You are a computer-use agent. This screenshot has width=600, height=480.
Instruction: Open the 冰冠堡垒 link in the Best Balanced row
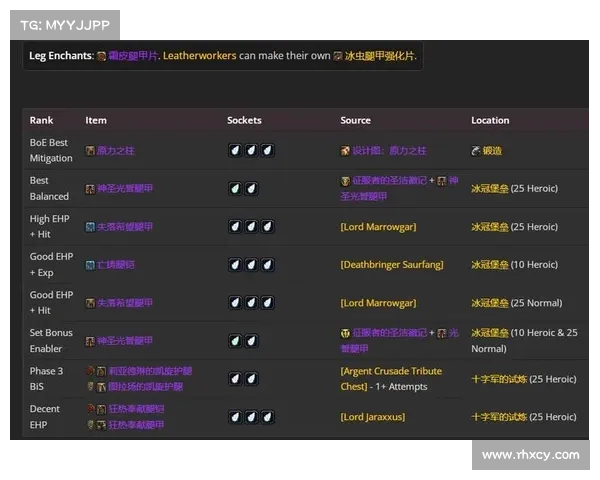click(x=490, y=188)
